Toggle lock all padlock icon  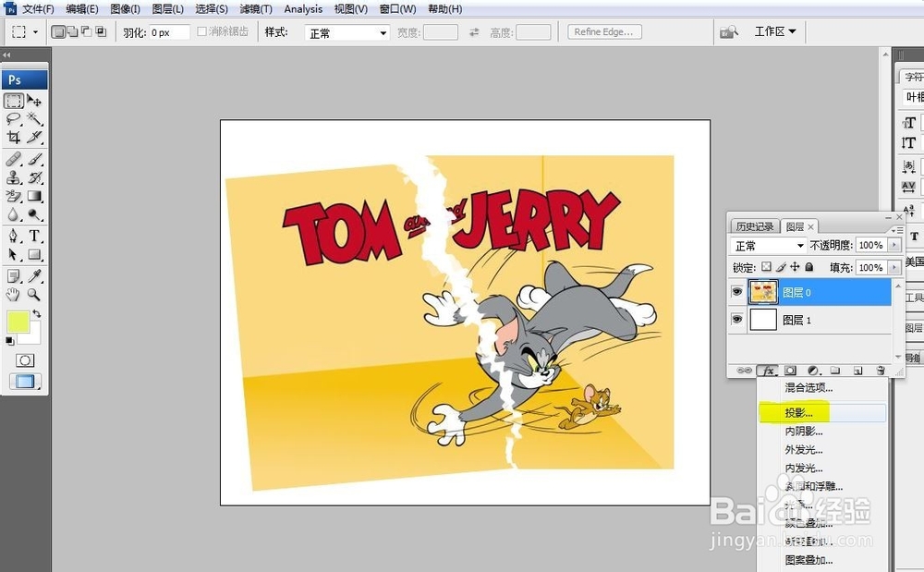click(x=809, y=267)
